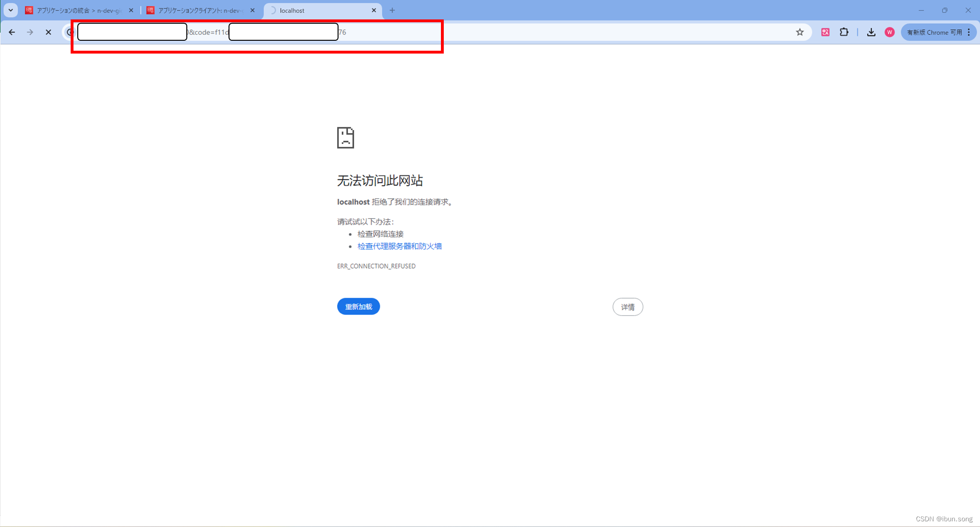Close the アプリケーションクライアント tab
Screen dimensions: 980x527
(253, 10)
